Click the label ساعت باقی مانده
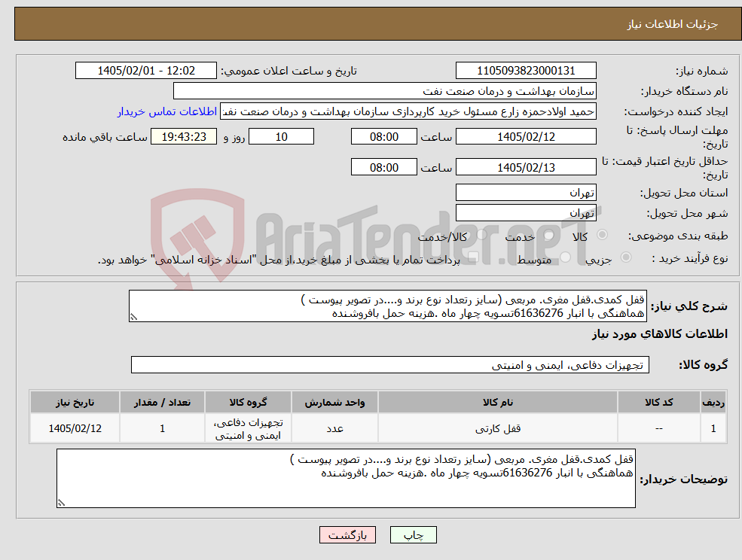 pos(105,137)
